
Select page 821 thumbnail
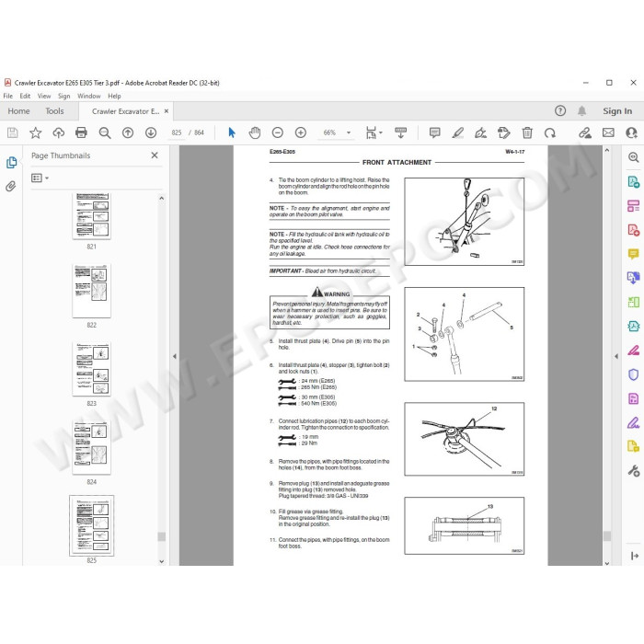92,216
